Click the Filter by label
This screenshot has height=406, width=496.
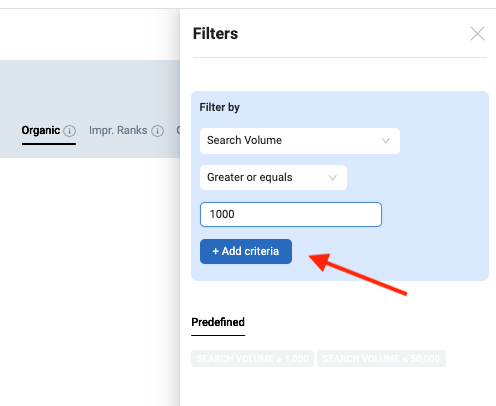click(219, 107)
